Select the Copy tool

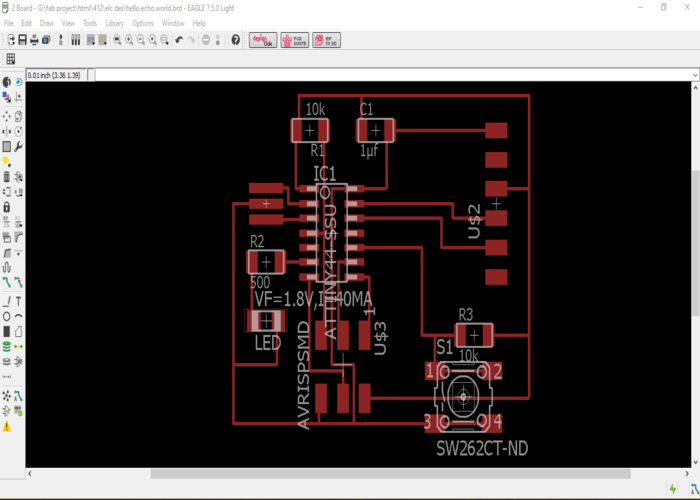pyautogui.click(x=18, y=117)
